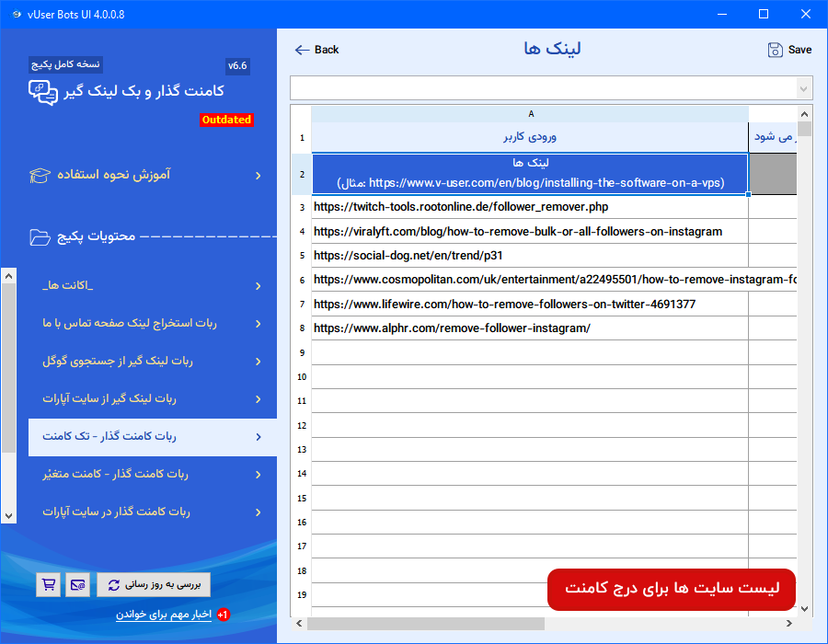Click the Save floppy disk icon
This screenshot has width=828, height=644.
775,51
